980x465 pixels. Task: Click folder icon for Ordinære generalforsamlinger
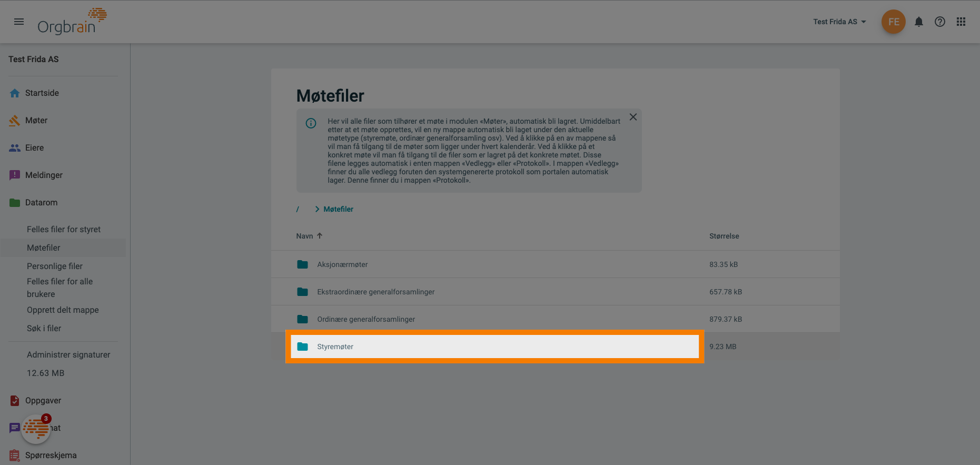click(x=302, y=319)
